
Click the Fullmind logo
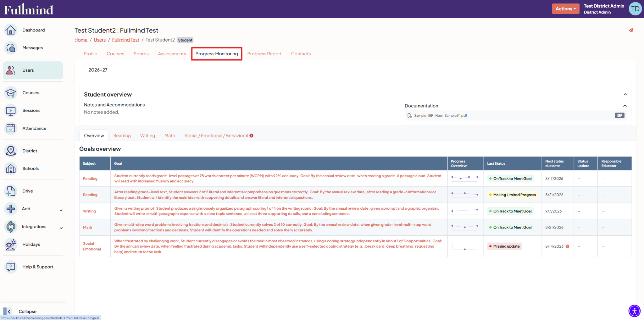click(x=29, y=9)
